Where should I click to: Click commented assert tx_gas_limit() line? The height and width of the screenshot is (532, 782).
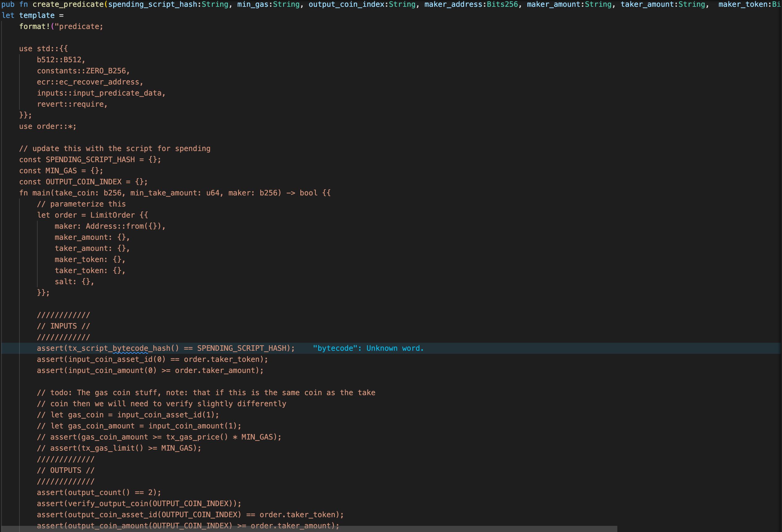tap(119, 448)
